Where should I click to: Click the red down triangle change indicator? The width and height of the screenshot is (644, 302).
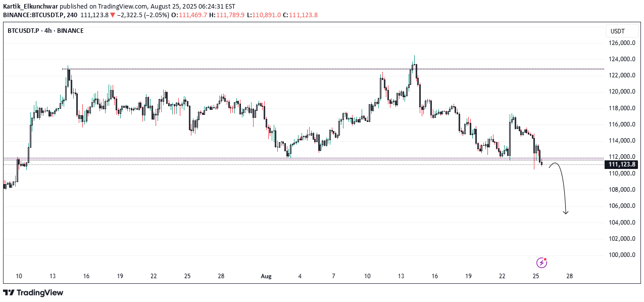112,15
